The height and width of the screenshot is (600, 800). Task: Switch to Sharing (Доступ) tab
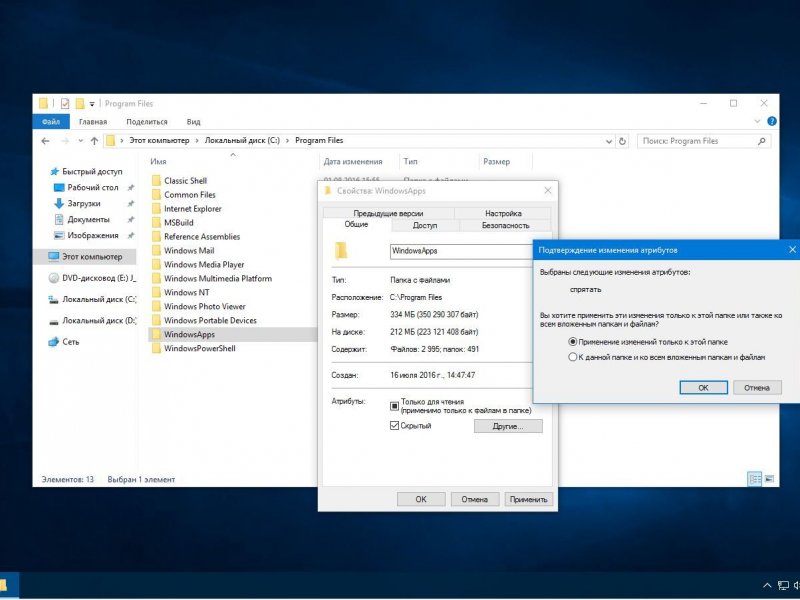(425, 226)
